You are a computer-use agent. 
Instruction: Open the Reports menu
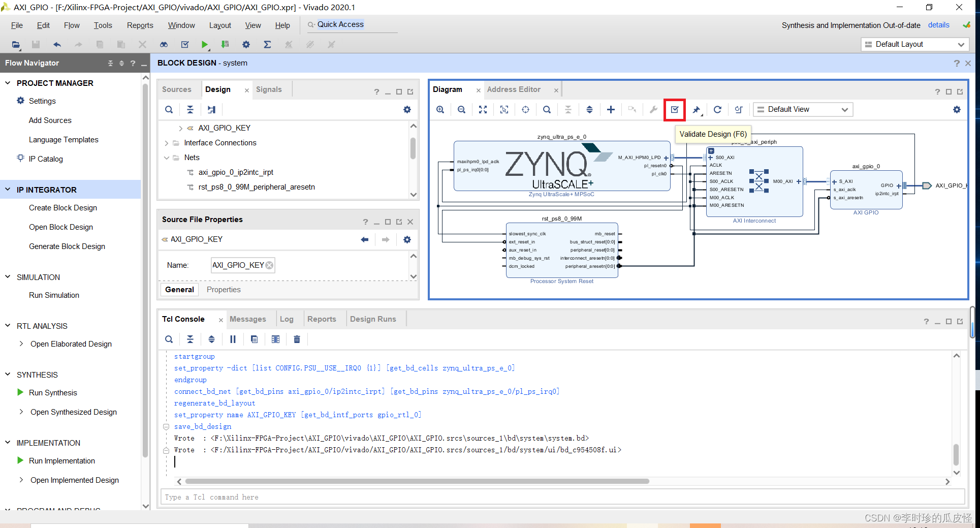tap(140, 25)
